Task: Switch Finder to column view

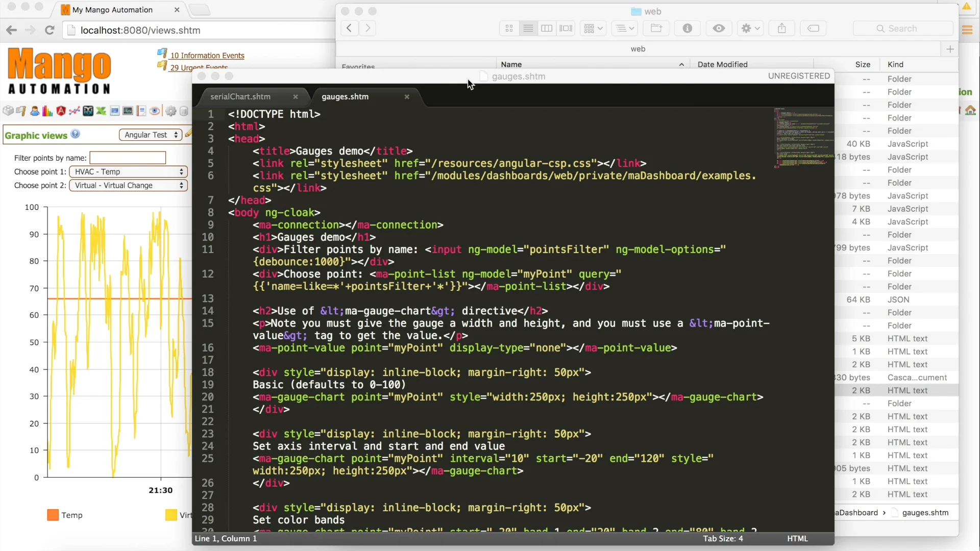Action: pyautogui.click(x=547, y=29)
